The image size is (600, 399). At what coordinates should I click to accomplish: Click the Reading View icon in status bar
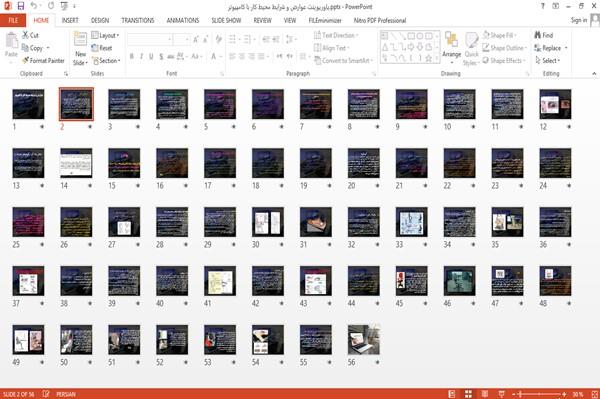point(485,394)
